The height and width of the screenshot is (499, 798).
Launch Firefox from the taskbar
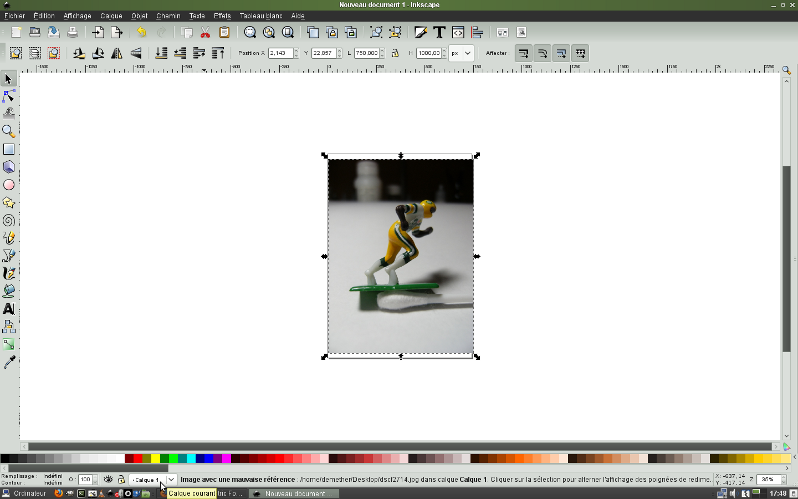pos(59,493)
